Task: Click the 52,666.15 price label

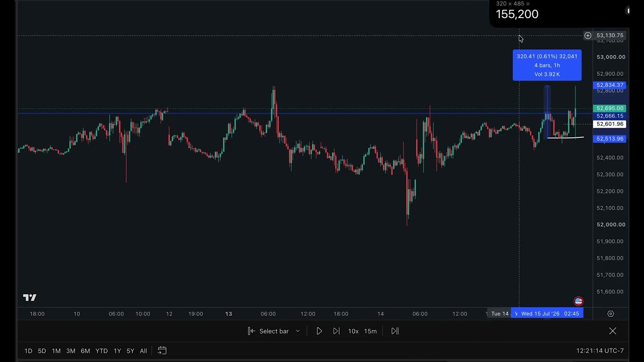Action: [610, 116]
